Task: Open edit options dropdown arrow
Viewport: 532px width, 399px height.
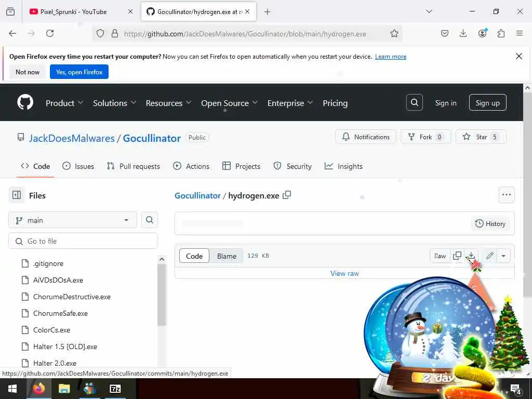Action: tap(503, 256)
